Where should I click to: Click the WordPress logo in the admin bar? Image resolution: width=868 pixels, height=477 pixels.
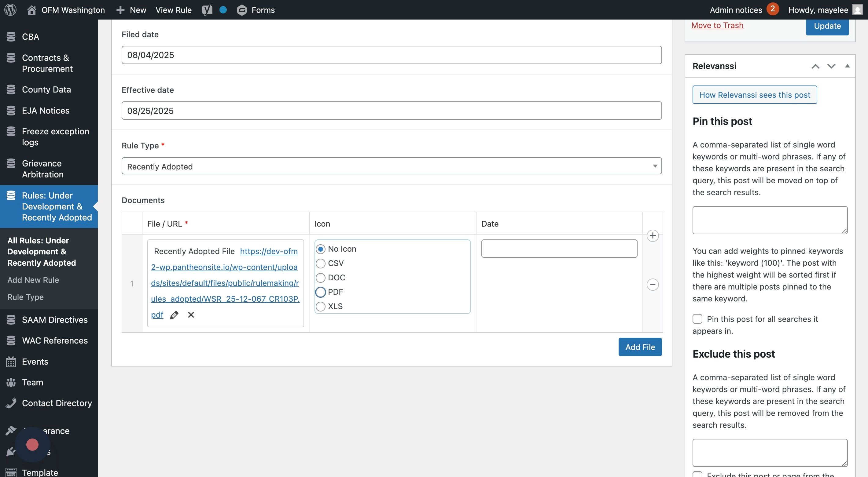[10, 10]
